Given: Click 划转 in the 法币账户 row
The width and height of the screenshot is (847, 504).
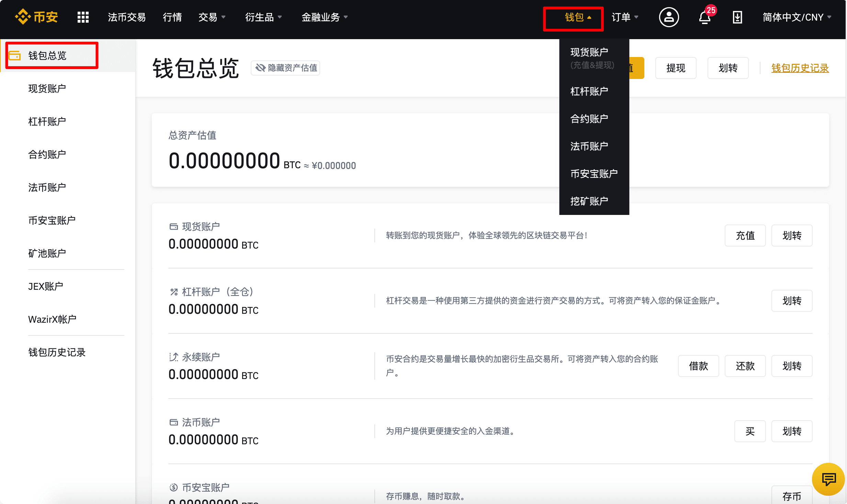Looking at the screenshot, I should (x=792, y=431).
